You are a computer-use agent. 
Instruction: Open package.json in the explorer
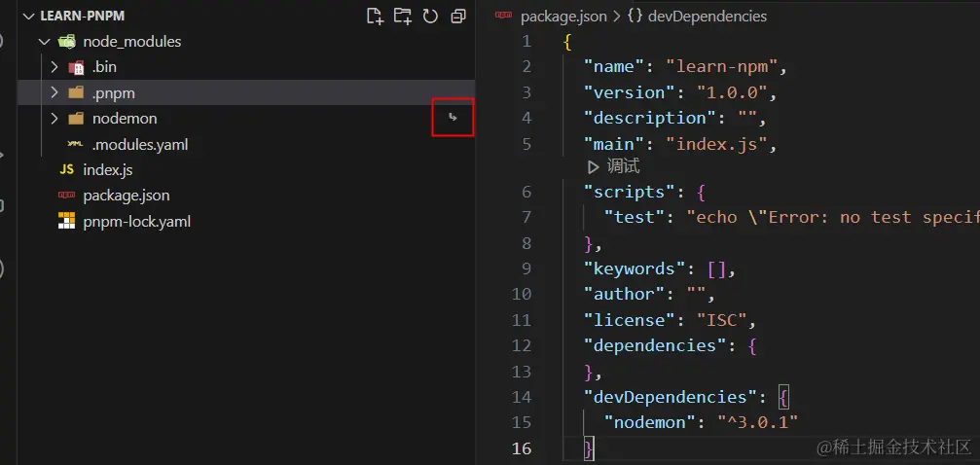tap(127, 196)
